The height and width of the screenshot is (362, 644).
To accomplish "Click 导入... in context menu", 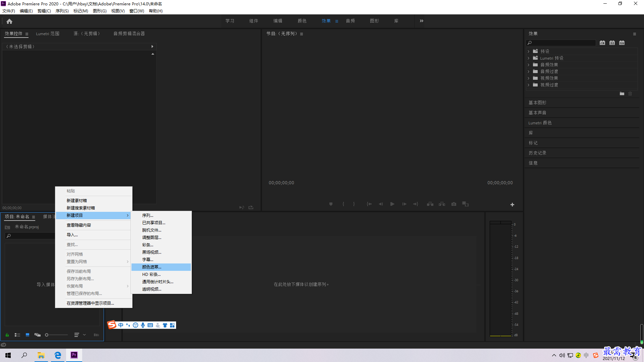I will pyautogui.click(x=94, y=235).
